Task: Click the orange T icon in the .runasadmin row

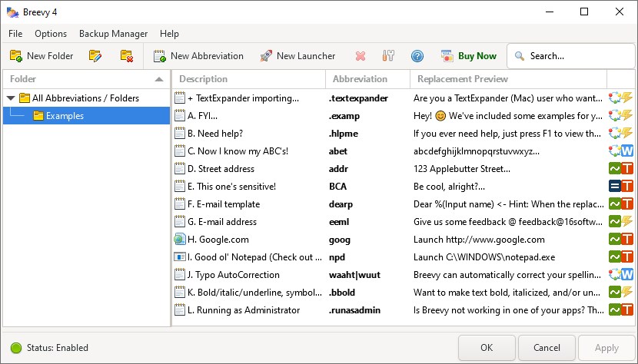Action: (x=627, y=310)
